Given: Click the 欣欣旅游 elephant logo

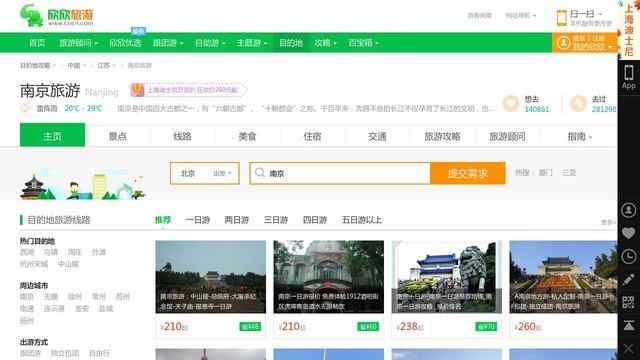Looking at the screenshot, I should pyautogui.click(x=57, y=16).
